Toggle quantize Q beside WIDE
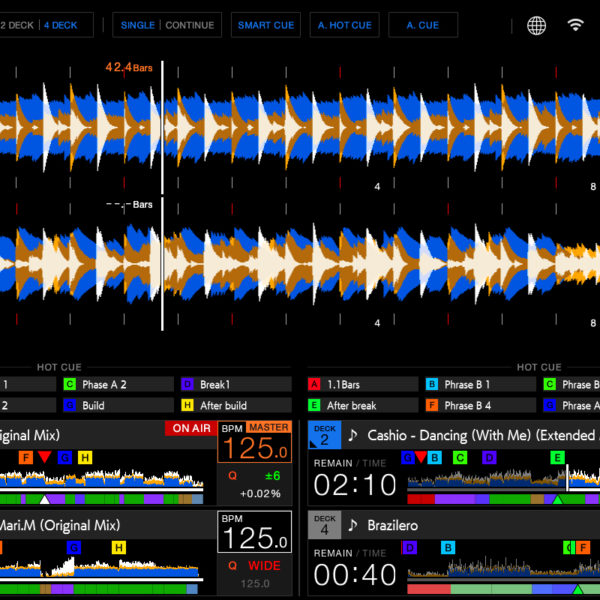The width and height of the screenshot is (600, 600). [x=232, y=566]
